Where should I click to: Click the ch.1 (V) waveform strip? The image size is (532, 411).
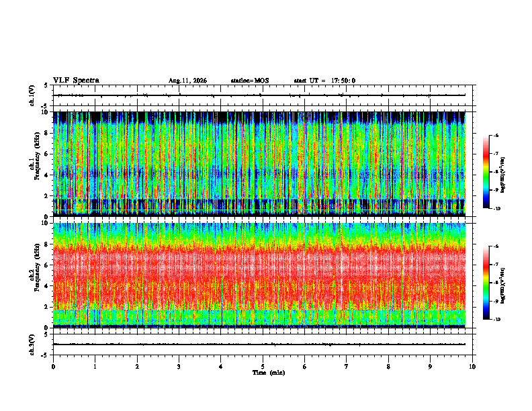coord(263,95)
